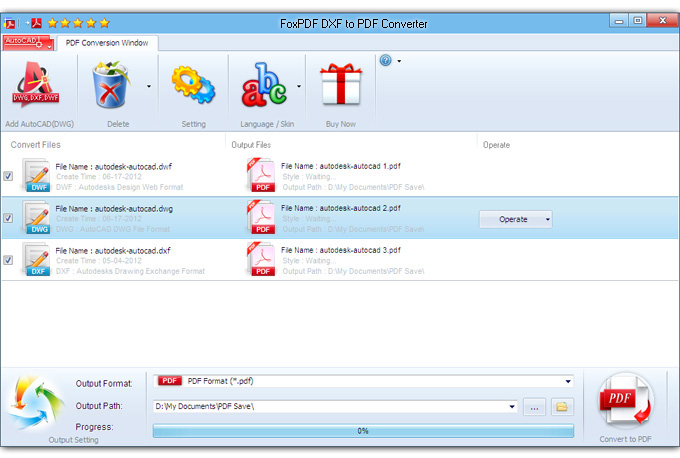Click the 0% progress bar
The width and height of the screenshot is (680, 458).
tap(363, 431)
